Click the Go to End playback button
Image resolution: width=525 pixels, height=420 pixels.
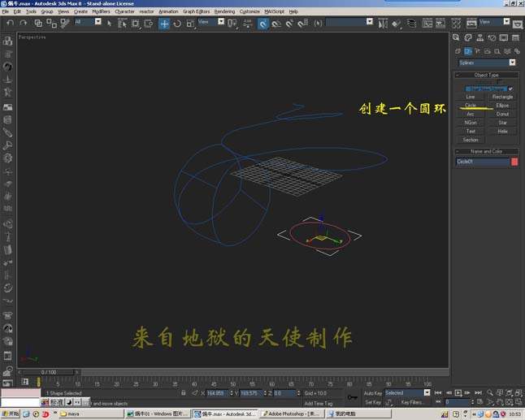[478, 392]
